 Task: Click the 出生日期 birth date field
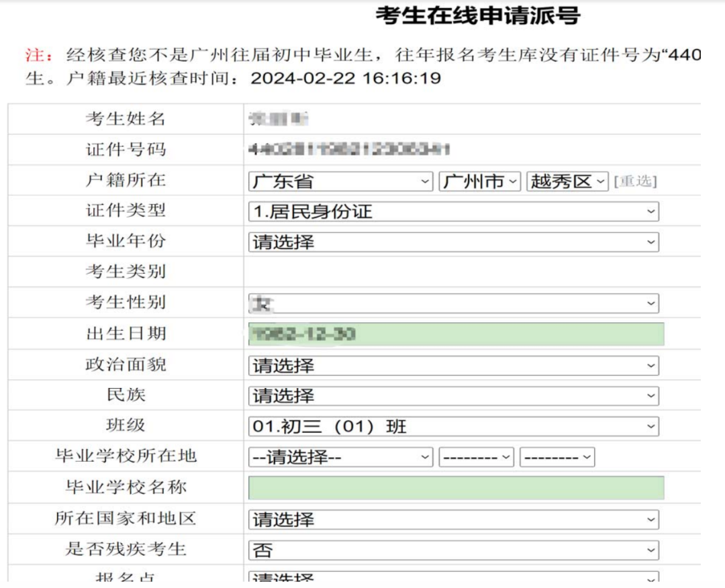450,334
